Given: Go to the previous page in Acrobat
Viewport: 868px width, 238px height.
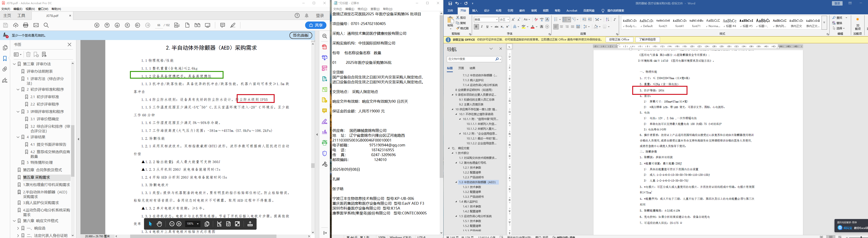Looking at the screenshot, I should point(107,25).
